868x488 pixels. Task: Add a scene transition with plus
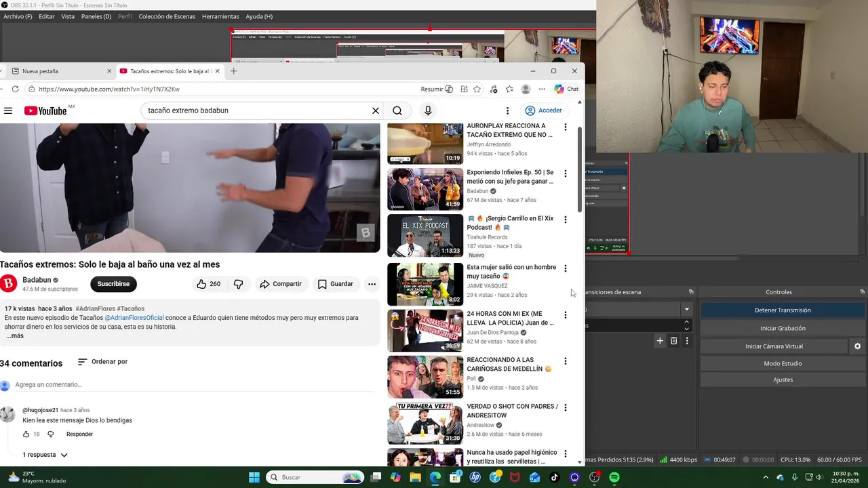coord(659,341)
